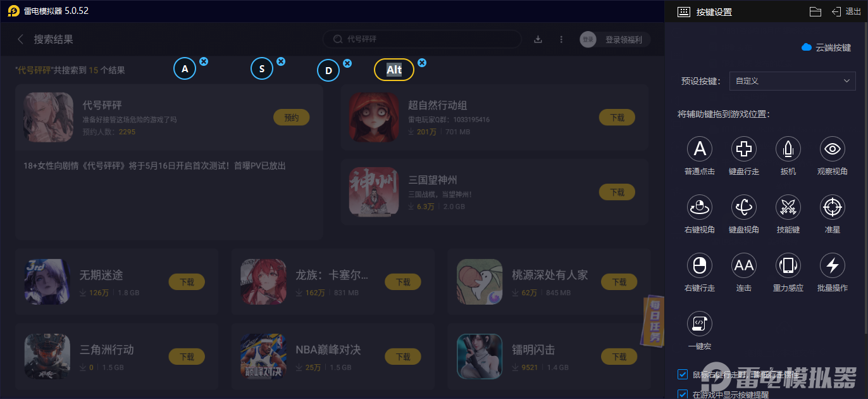The image size is (868, 399).
Task: Select the 普通点击 tap key icon
Action: pos(700,149)
